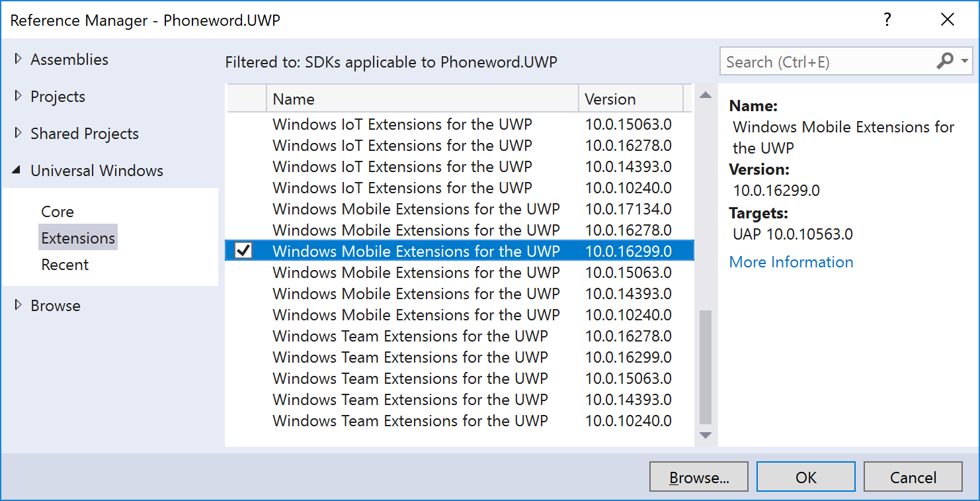980x501 pixels.
Task: Uncheck Windows Mobile Extensions 10.0.16299.0 checkbox
Action: click(x=243, y=251)
